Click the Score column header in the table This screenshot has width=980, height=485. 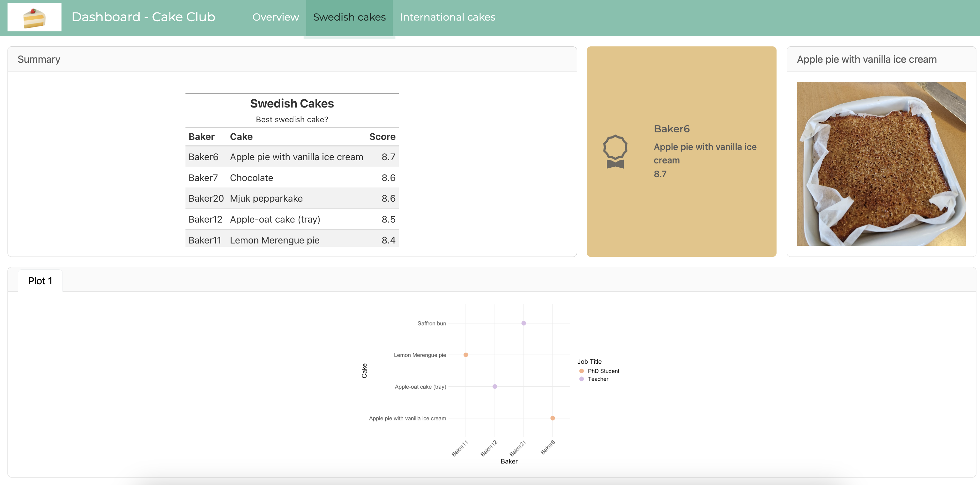click(382, 137)
